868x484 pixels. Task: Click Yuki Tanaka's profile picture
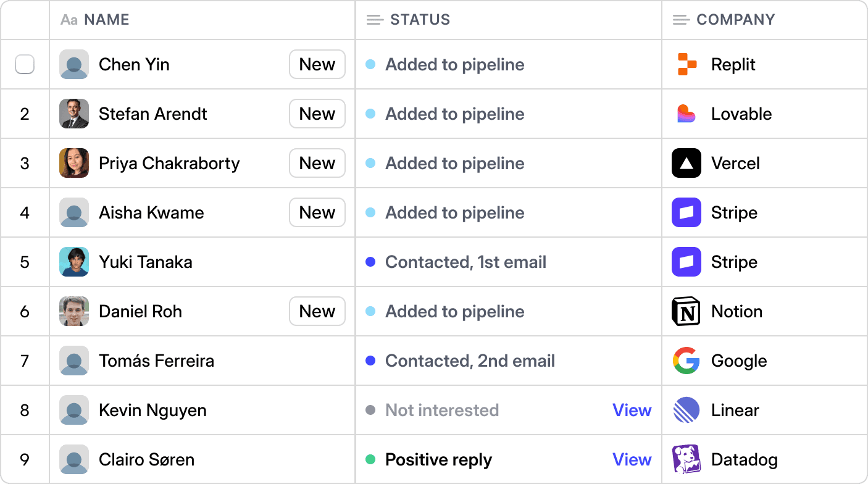click(x=74, y=262)
